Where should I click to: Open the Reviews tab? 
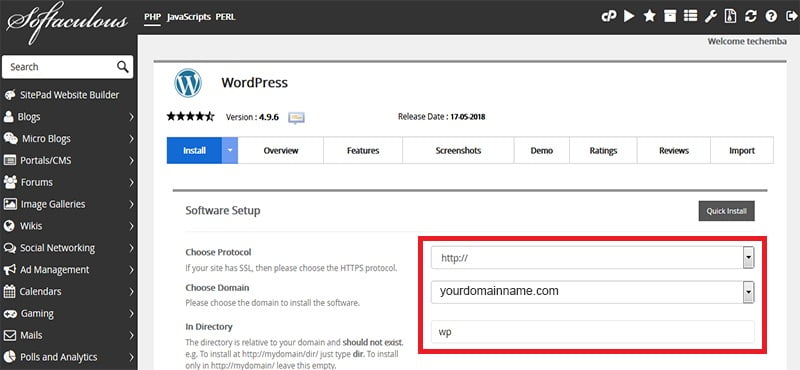point(673,151)
